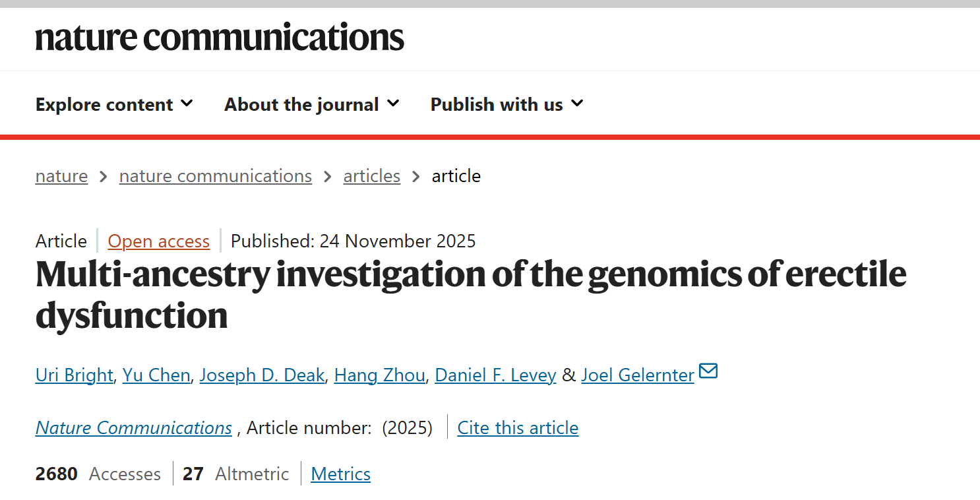This screenshot has width=980, height=500.
Task: Open nature communications breadcrumb link
Action: (216, 176)
